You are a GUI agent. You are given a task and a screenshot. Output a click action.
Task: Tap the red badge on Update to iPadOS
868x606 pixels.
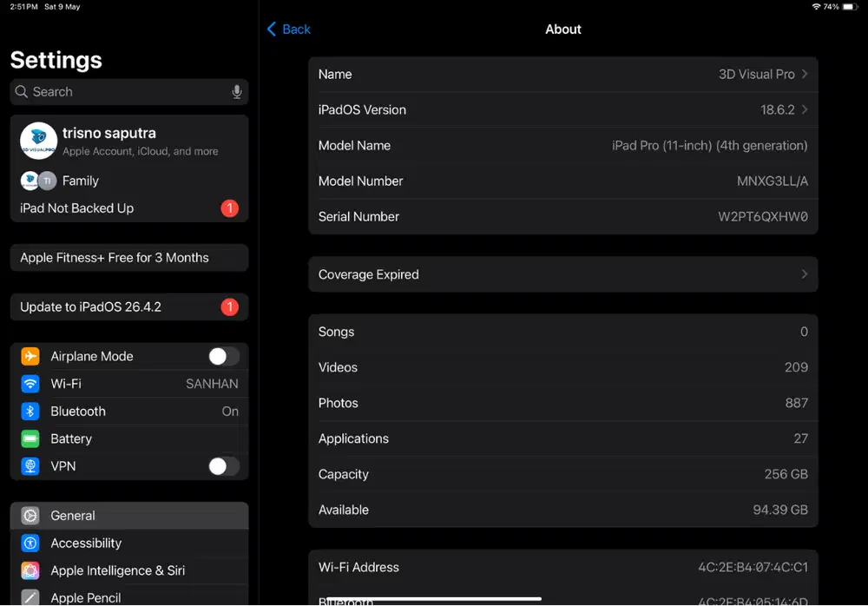pyautogui.click(x=230, y=306)
